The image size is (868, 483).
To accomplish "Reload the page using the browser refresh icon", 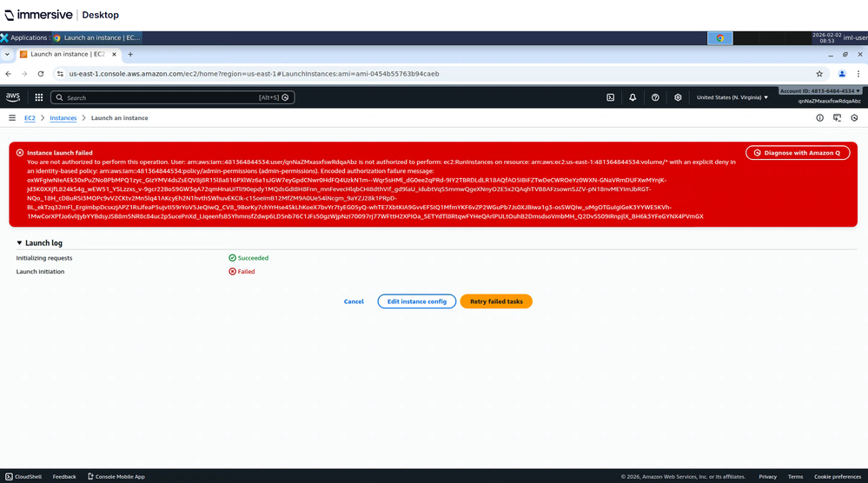I will tap(39, 74).
